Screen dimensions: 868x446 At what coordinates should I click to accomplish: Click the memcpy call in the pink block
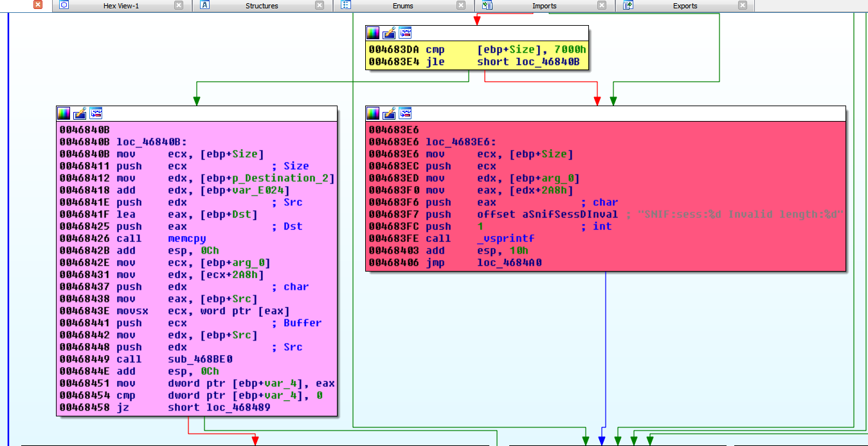coord(187,239)
